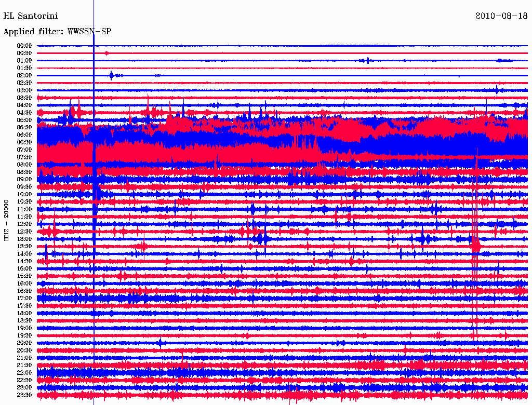
Task: Select the 19:00 time label
Action: 24,328
